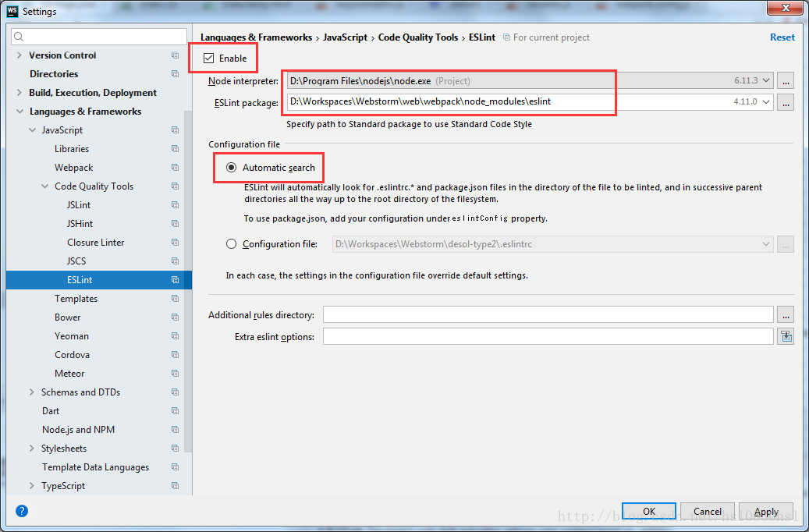The image size is (809, 532).
Task: Click project-level icon beside Meteor
Action: click(175, 373)
